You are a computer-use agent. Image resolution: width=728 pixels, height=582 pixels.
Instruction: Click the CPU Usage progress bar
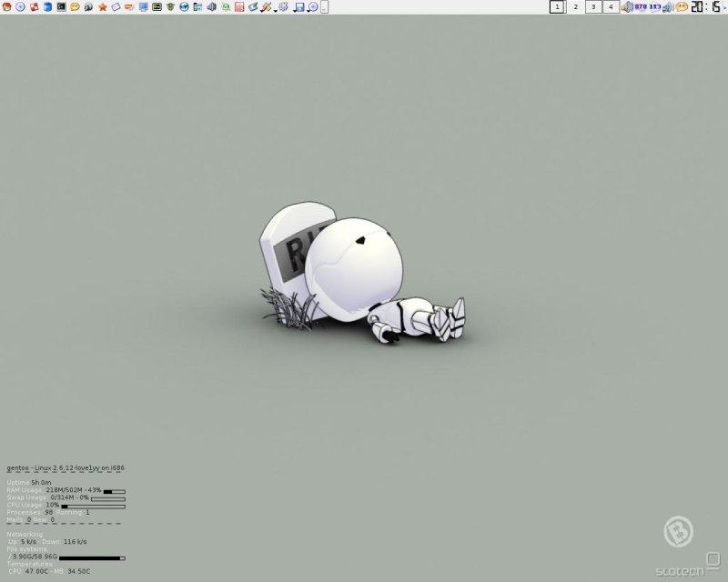(x=94, y=507)
